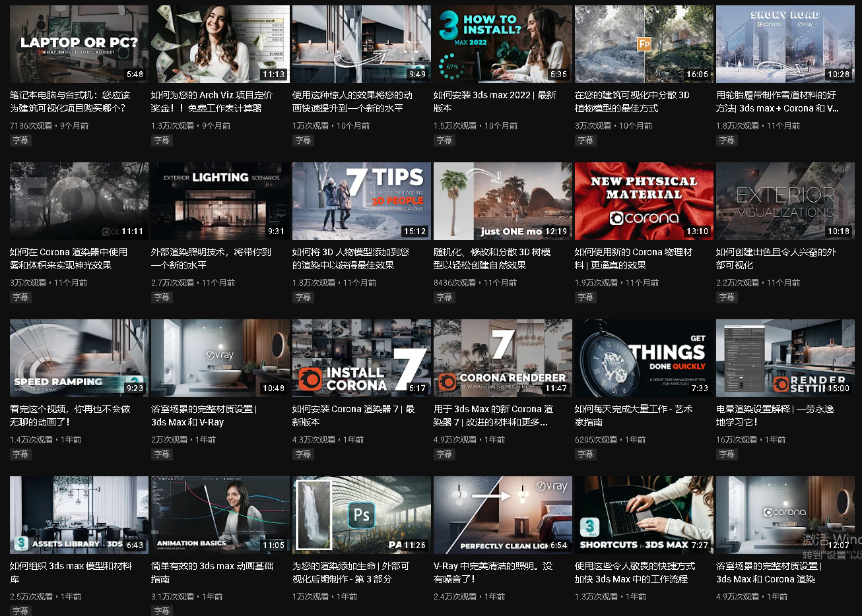Open the 'SNOWY ROAD' video thumbnail
The height and width of the screenshot is (616, 862).
tap(785, 44)
